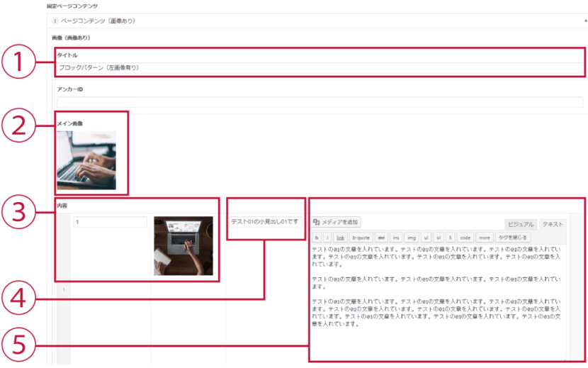Click the アンカーID input field
This screenshot has width=588, height=368.
pos(320,102)
